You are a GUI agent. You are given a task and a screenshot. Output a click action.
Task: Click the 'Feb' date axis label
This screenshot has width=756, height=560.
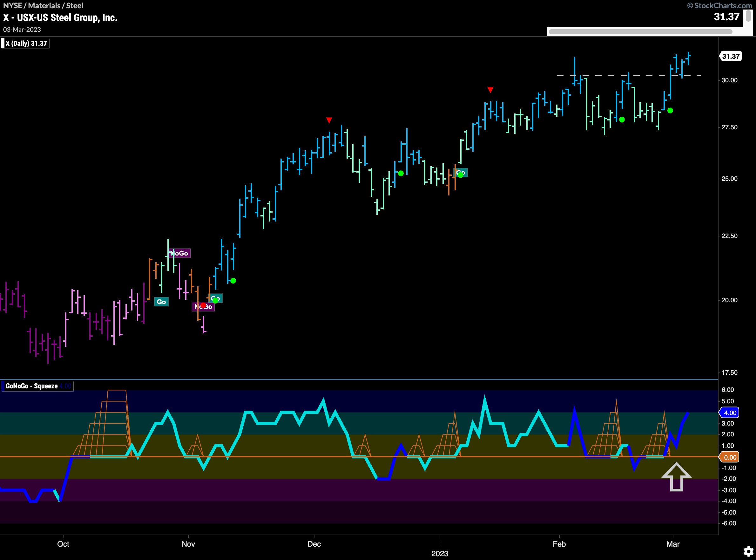pos(559,544)
